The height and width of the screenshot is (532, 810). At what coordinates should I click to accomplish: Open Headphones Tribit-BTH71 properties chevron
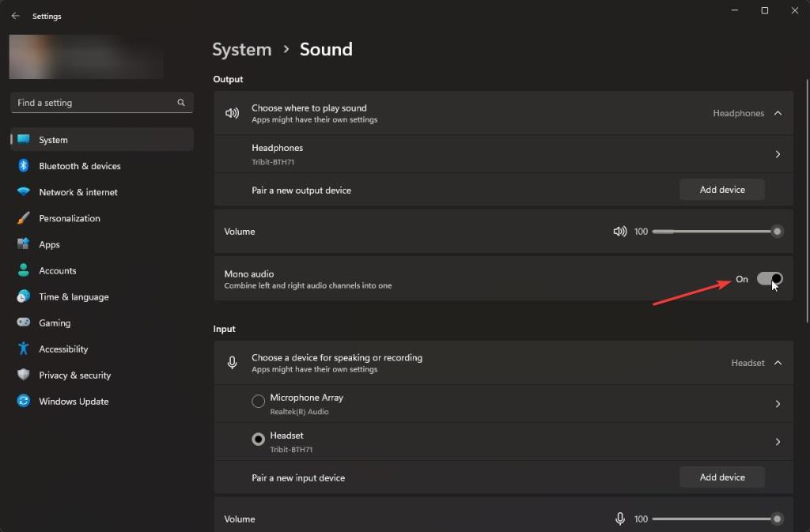pos(778,154)
